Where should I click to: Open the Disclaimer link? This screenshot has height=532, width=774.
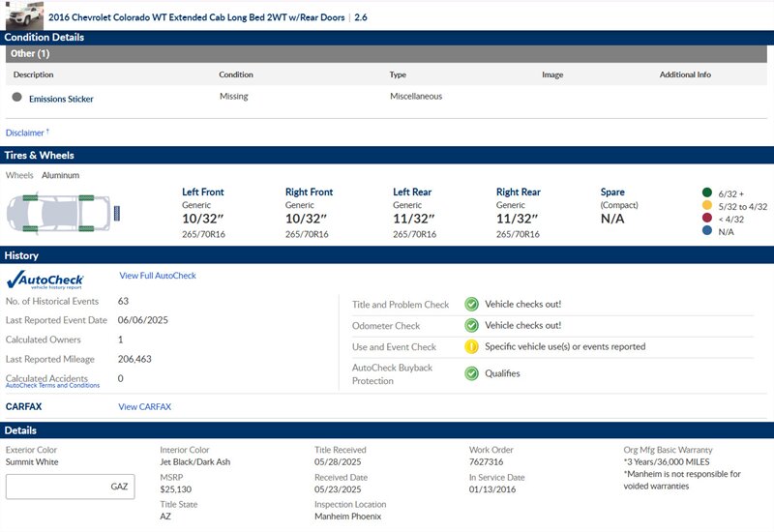tap(26, 133)
